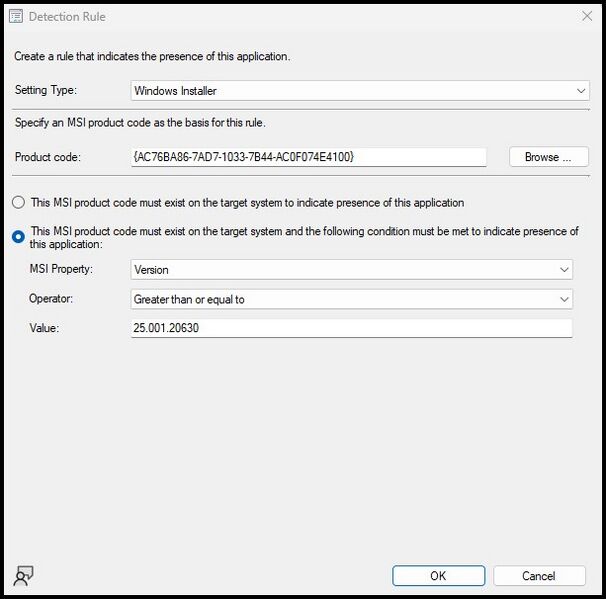Image resolution: width=606 pixels, height=599 pixels.
Task: Click the 'Create a rule that indicates' text
Action: 152,56
